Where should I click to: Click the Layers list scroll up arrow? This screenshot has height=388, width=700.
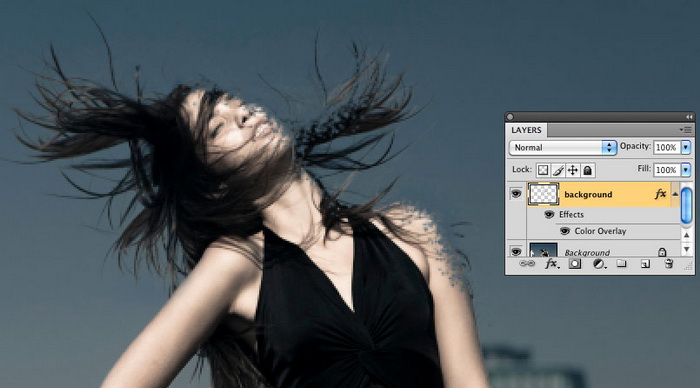[687, 234]
